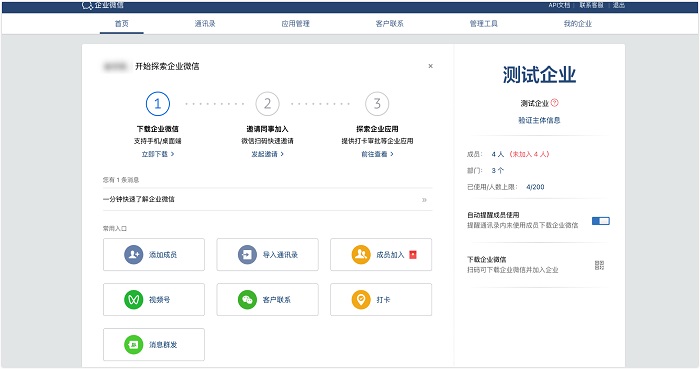Screen dimensions: 700x369
Task: Click the usage limit 4/200 value
Action: (x=535, y=187)
